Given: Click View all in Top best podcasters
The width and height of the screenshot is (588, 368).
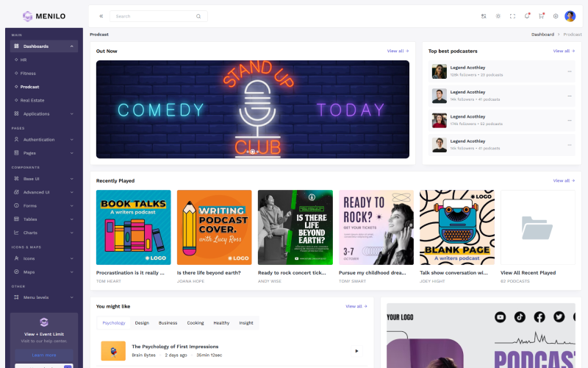Looking at the screenshot, I should [x=562, y=51].
